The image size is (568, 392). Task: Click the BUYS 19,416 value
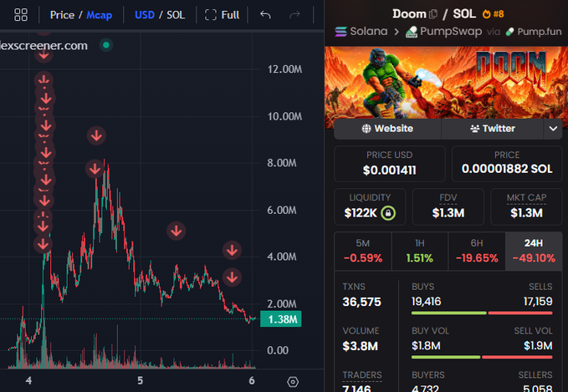(427, 302)
